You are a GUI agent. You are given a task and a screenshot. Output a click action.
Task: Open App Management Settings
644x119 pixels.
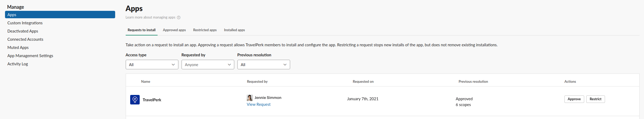pos(30,56)
